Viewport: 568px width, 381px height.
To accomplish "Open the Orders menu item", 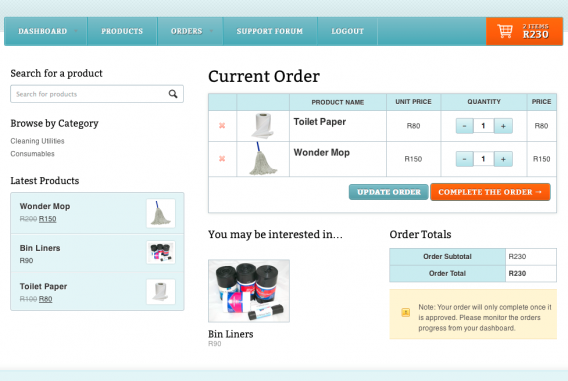I will 187,31.
